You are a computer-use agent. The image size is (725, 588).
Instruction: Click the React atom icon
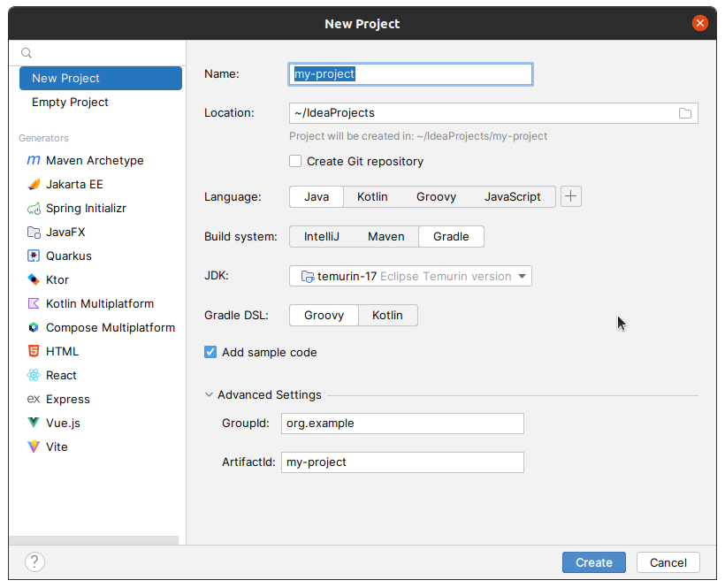click(x=34, y=375)
